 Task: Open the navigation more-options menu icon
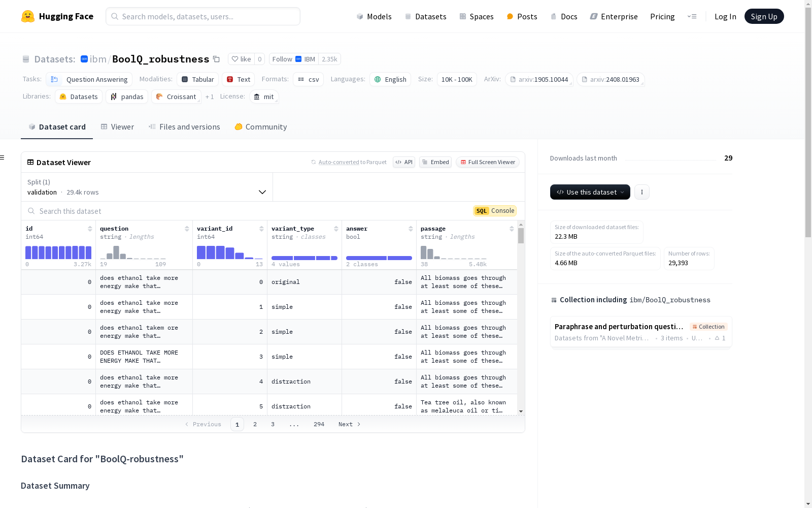[x=692, y=16]
